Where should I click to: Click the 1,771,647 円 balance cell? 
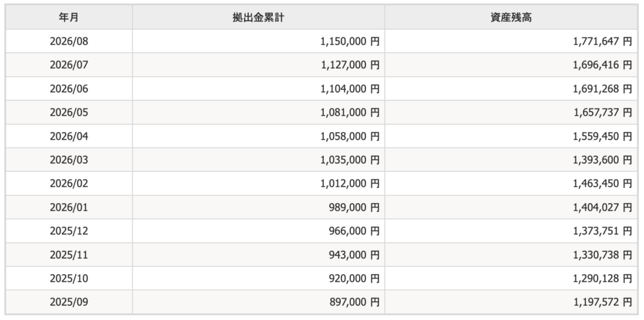click(511, 41)
